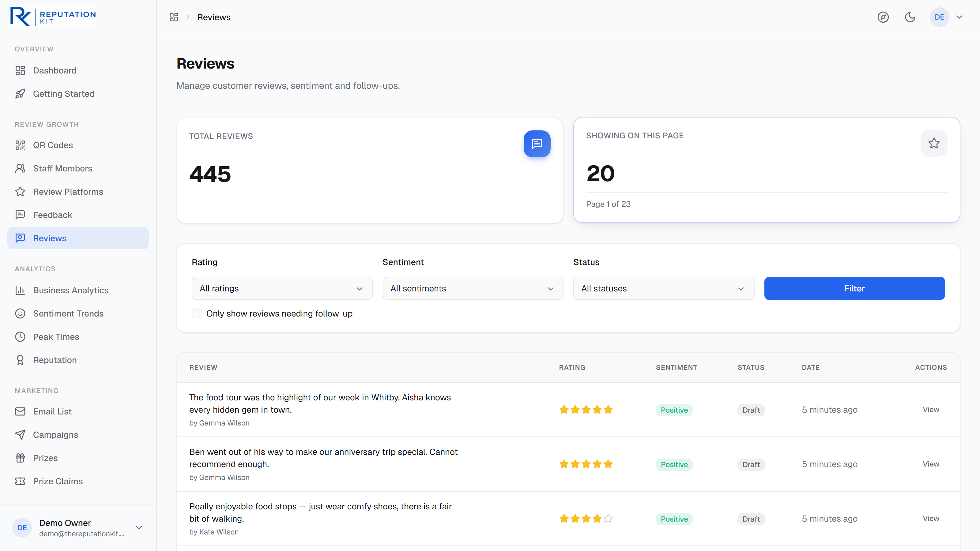Screen dimensions: 980x551
Task: Click the Page 1 of 23 text
Action: coord(608,204)
